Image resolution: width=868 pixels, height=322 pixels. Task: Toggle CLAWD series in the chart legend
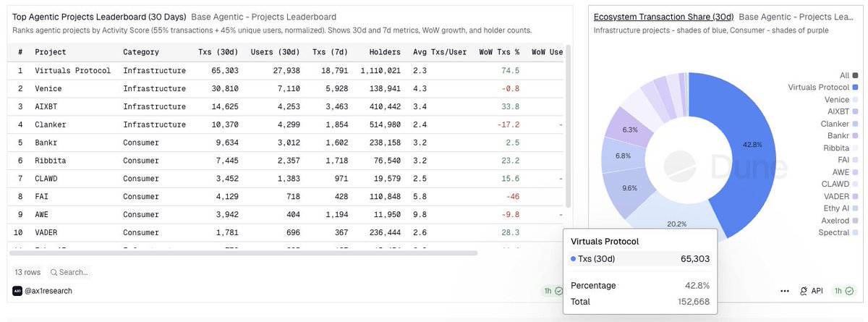tap(841, 185)
